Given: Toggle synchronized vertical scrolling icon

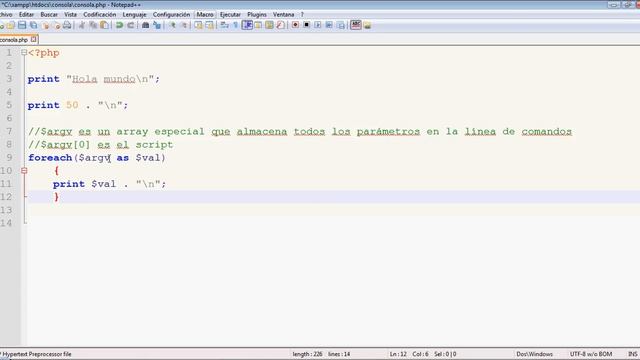Looking at the screenshot, I should click(x=198, y=25).
